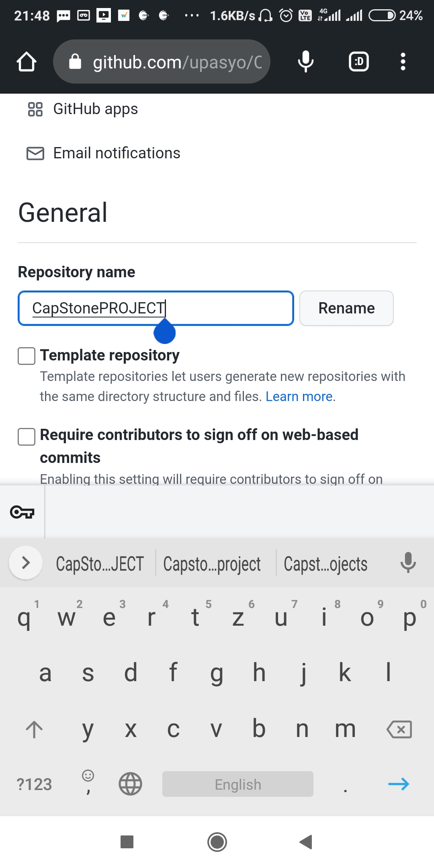Expand the keyboard suggestion strip chevron
434x868 pixels.
point(25,563)
